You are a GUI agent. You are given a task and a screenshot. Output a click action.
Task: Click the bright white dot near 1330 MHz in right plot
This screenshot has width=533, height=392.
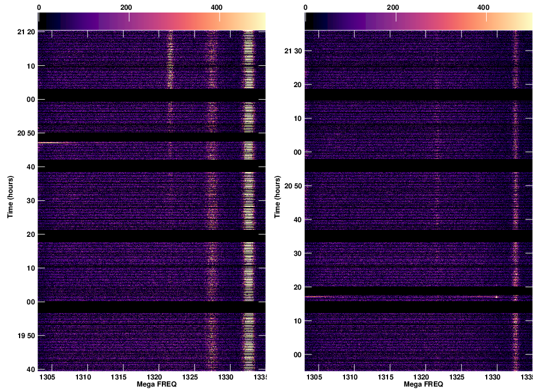point(496,297)
